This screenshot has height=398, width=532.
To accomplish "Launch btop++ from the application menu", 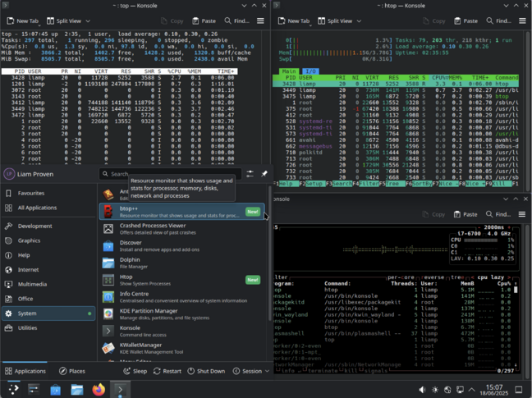I will pos(182,212).
